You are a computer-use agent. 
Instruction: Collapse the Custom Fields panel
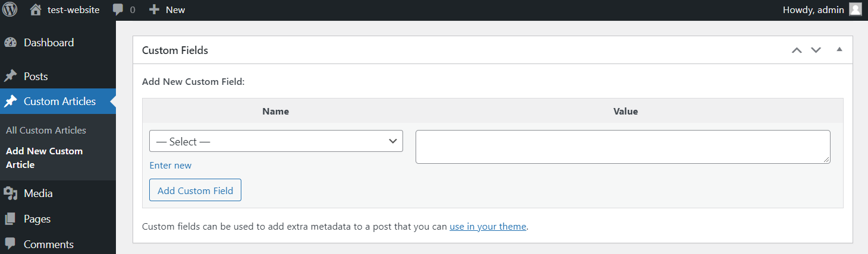pos(839,50)
